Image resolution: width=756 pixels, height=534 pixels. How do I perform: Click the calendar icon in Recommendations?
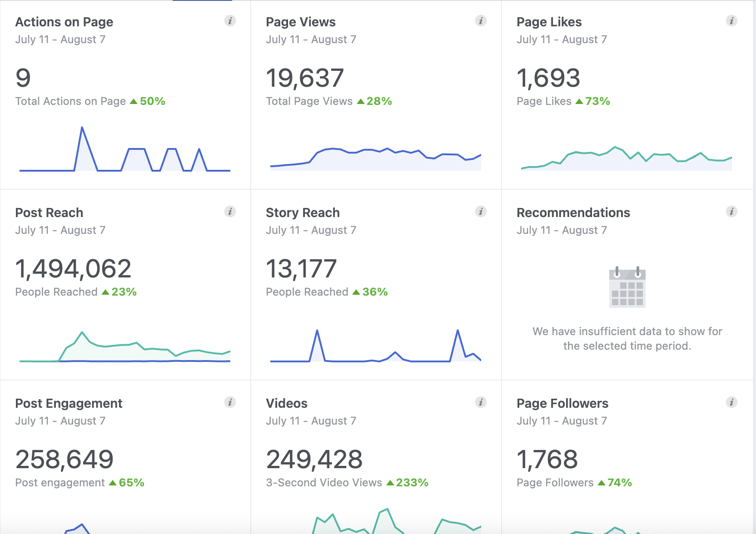(x=627, y=287)
